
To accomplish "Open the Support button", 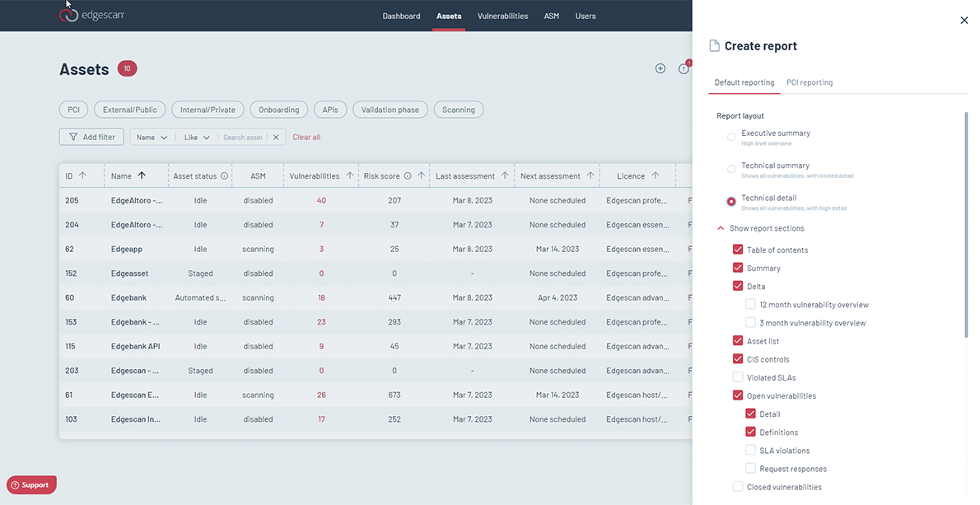I will (x=32, y=484).
